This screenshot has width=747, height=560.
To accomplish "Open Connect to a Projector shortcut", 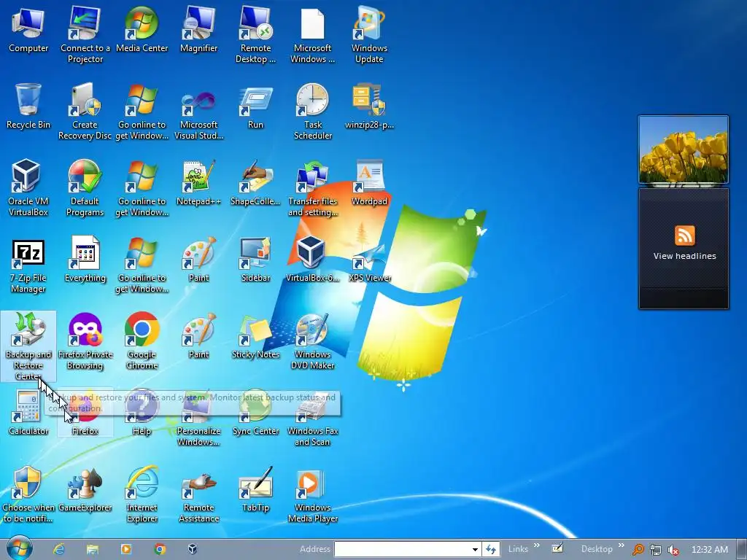I will 85,34.
